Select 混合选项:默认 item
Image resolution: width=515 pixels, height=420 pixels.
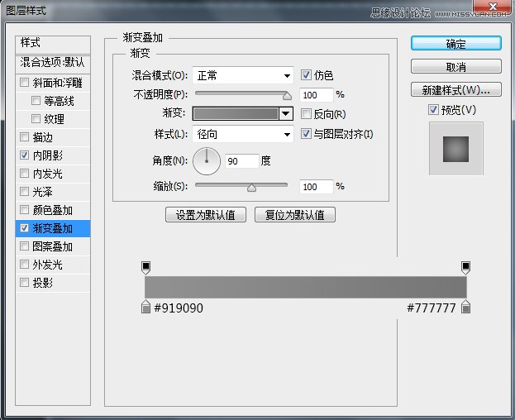click(x=53, y=63)
